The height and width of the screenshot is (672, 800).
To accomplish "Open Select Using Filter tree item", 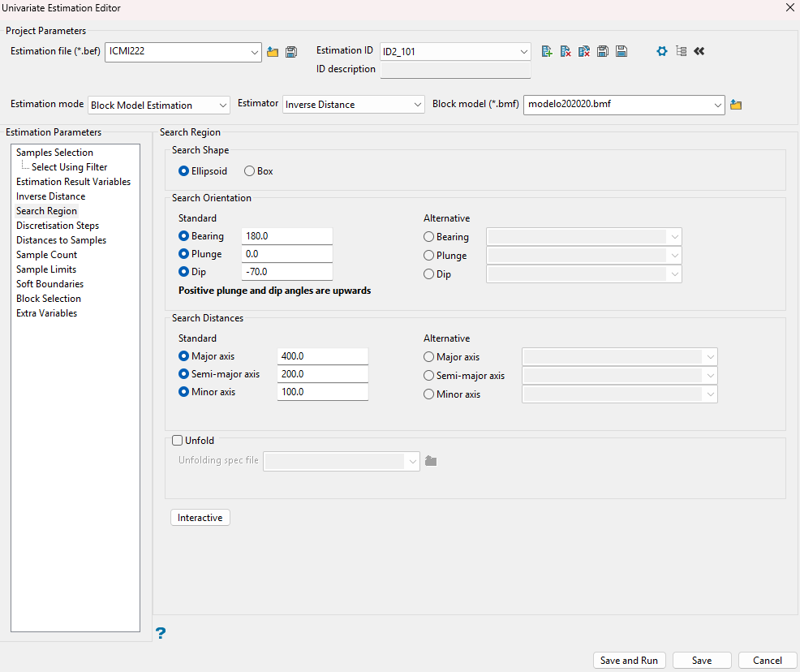I will (x=70, y=167).
